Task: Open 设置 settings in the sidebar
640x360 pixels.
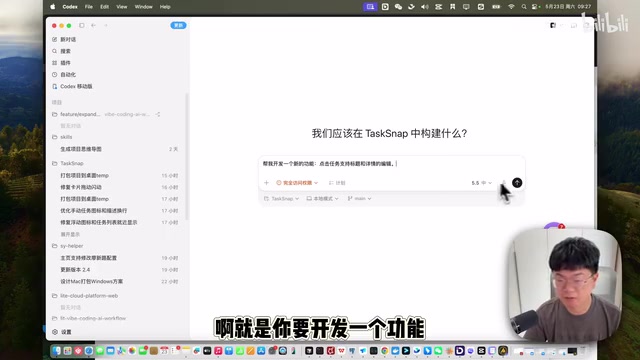Action: point(62,332)
